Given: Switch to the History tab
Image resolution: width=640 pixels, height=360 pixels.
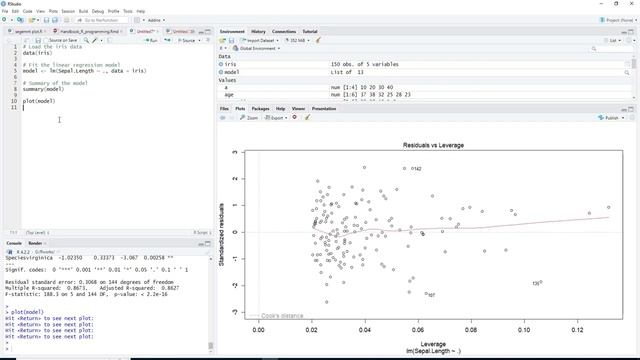Looking at the screenshot, I should [x=258, y=31].
